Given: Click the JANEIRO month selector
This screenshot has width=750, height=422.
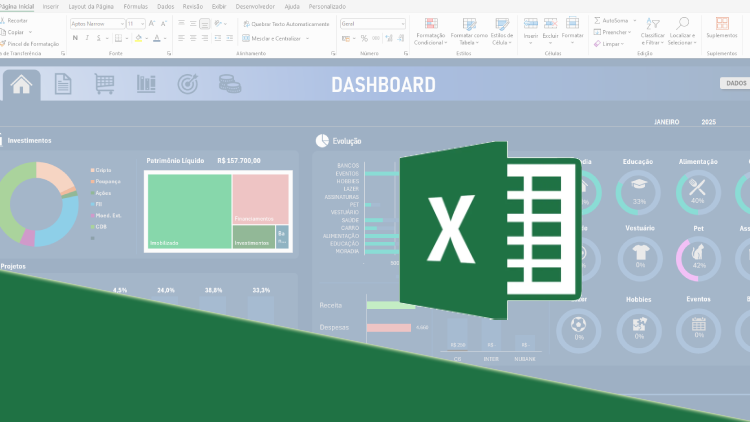Looking at the screenshot, I should [666, 122].
